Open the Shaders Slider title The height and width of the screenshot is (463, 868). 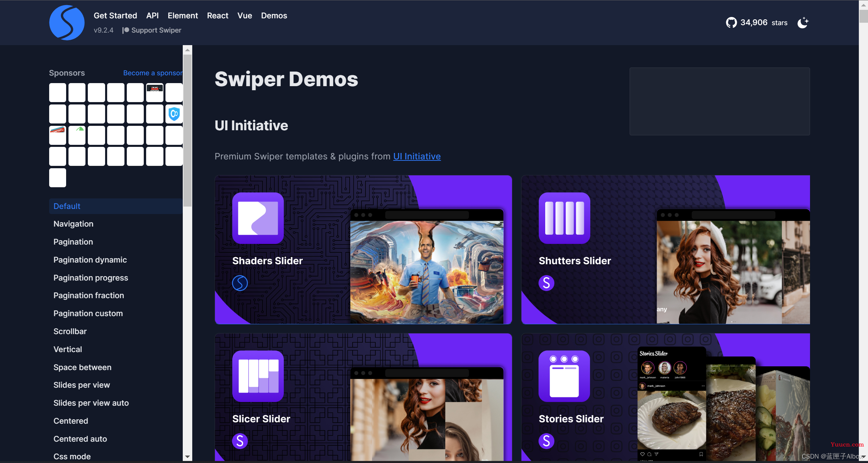268,261
